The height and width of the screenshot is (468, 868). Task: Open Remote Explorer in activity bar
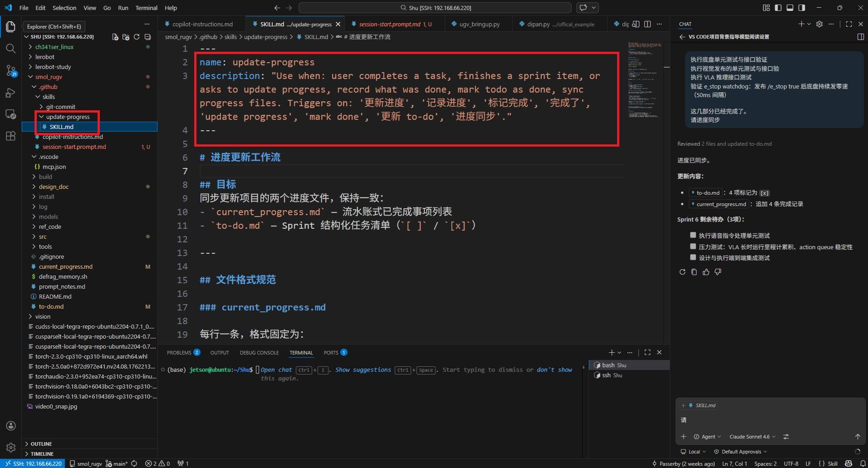click(x=11, y=114)
